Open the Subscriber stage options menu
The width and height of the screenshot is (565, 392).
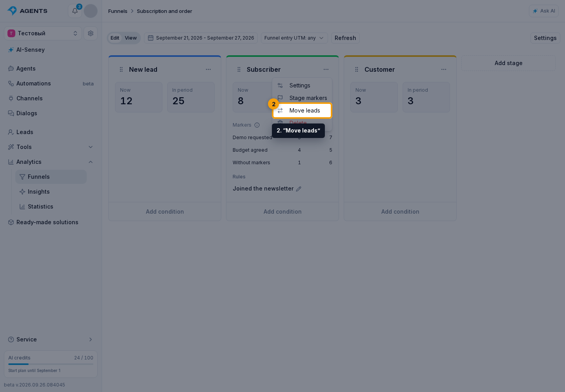pyautogui.click(x=326, y=69)
